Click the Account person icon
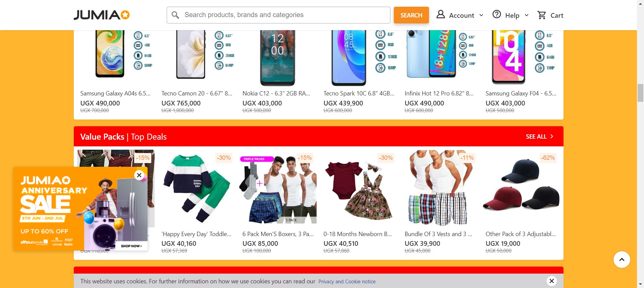644x288 pixels. pyautogui.click(x=440, y=14)
